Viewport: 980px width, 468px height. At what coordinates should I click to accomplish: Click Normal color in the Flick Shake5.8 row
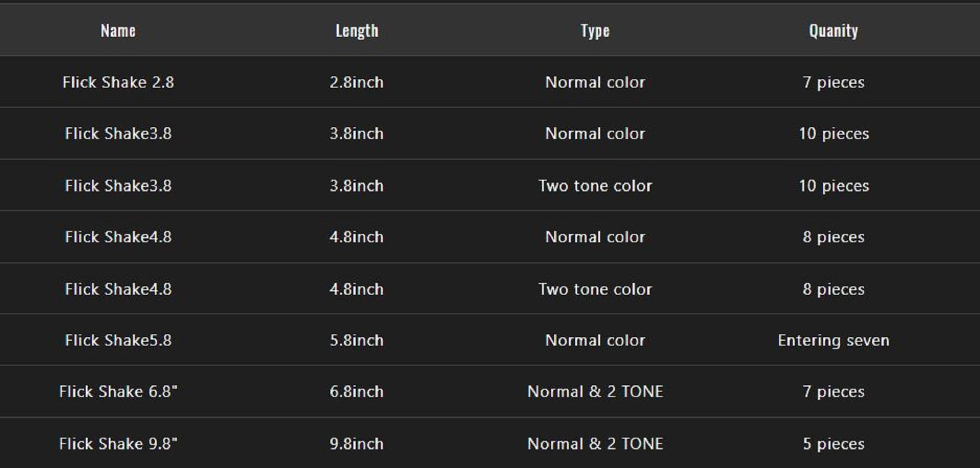coord(595,340)
